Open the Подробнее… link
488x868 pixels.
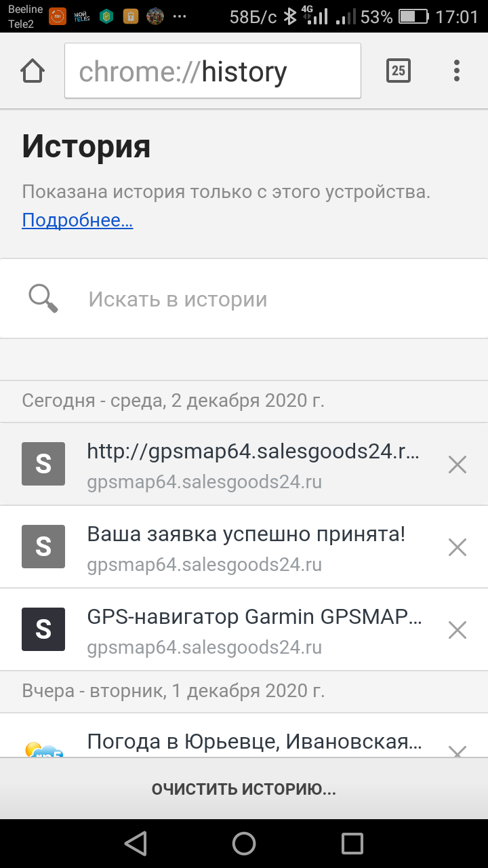click(77, 220)
